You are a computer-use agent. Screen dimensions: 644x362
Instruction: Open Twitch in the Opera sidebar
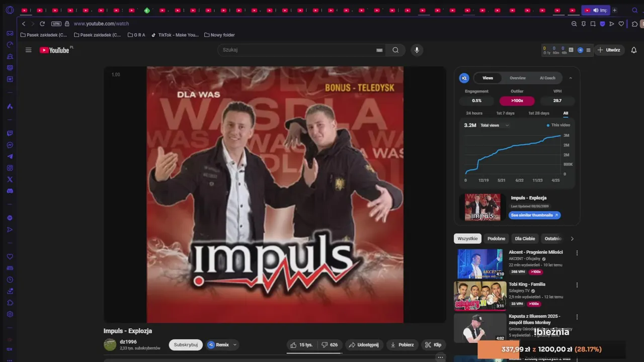tap(10, 133)
